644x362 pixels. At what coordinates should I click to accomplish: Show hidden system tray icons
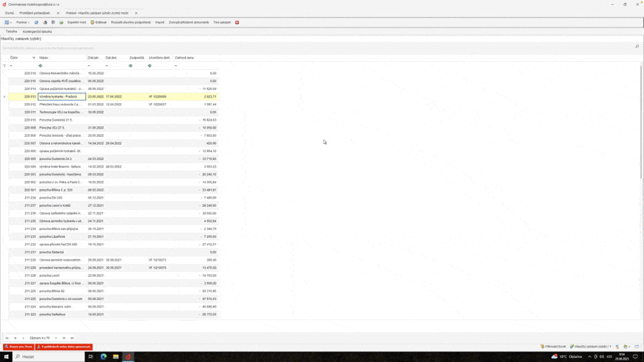[589, 356]
